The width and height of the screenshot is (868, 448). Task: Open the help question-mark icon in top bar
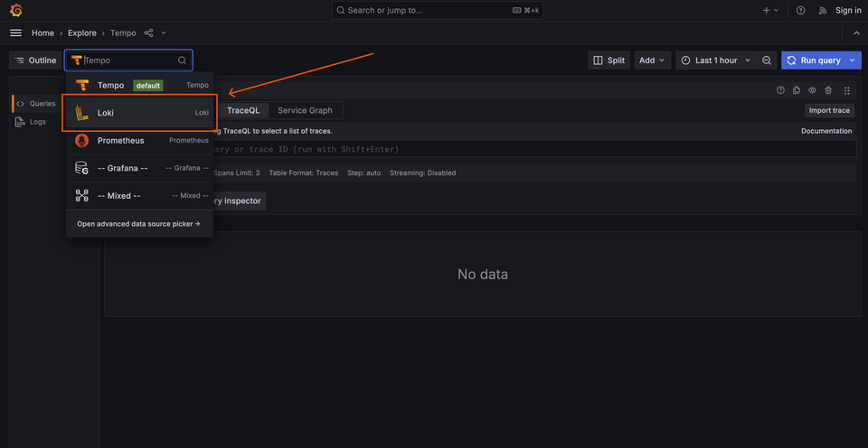(x=800, y=11)
